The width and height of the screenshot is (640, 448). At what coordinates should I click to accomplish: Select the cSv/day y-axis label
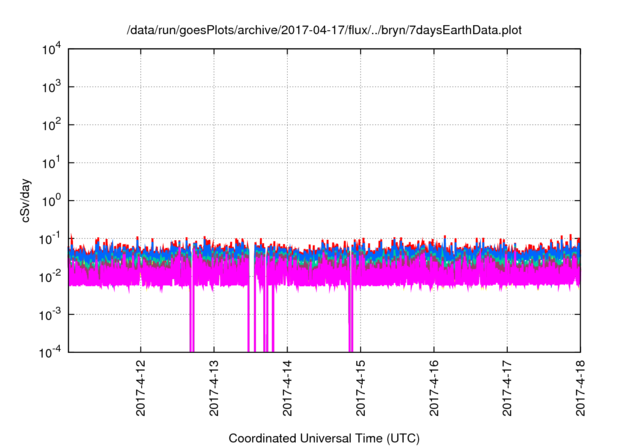[x=26, y=200]
